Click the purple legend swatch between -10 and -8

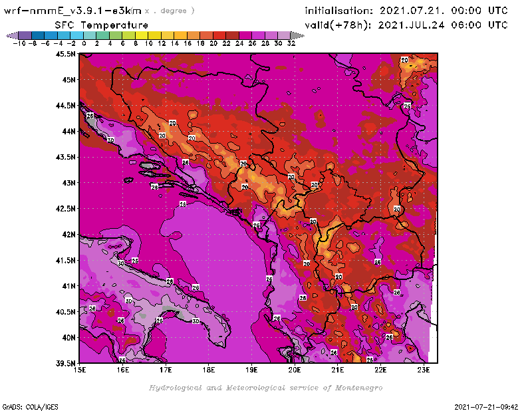coord(25,35)
